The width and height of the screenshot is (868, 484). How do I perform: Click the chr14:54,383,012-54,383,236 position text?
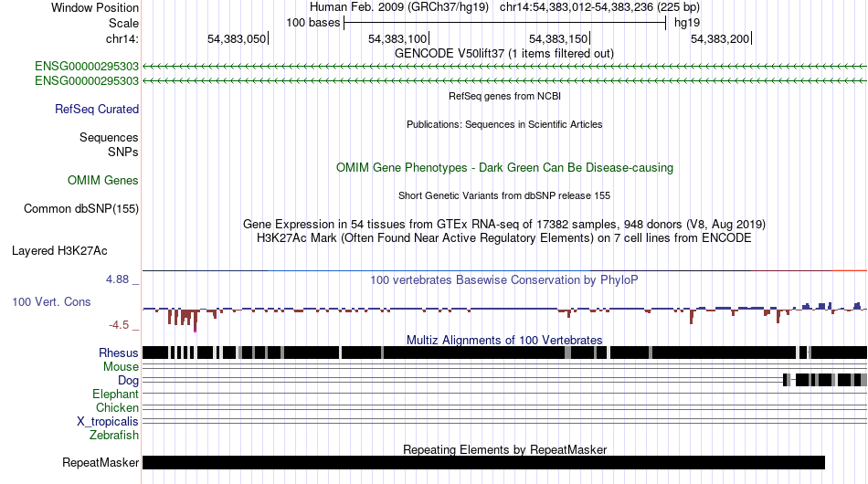599,7
